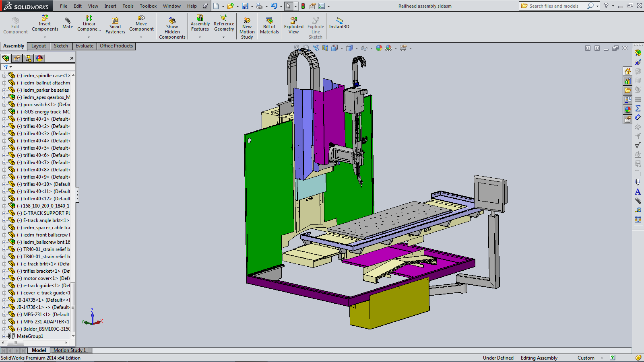Open SolidWorks Resources home tab in task pane
This screenshot has width=644, height=362.
pyautogui.click(x=627, y=71)
